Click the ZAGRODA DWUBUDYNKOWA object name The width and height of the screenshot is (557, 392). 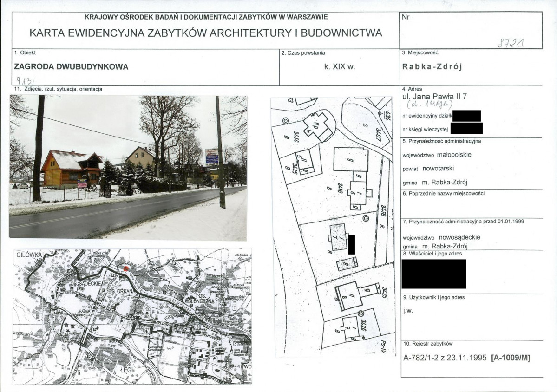[x=71, y=67]
